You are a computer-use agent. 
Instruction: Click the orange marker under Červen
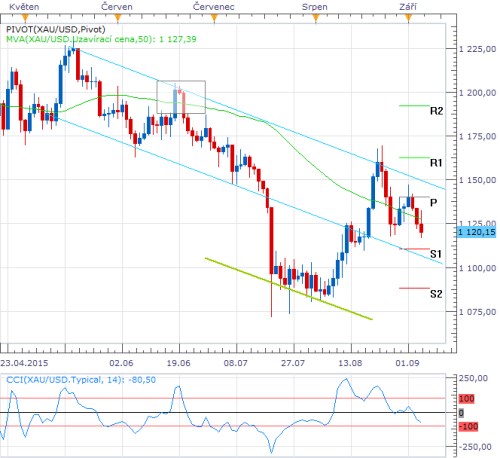(117, 19)
